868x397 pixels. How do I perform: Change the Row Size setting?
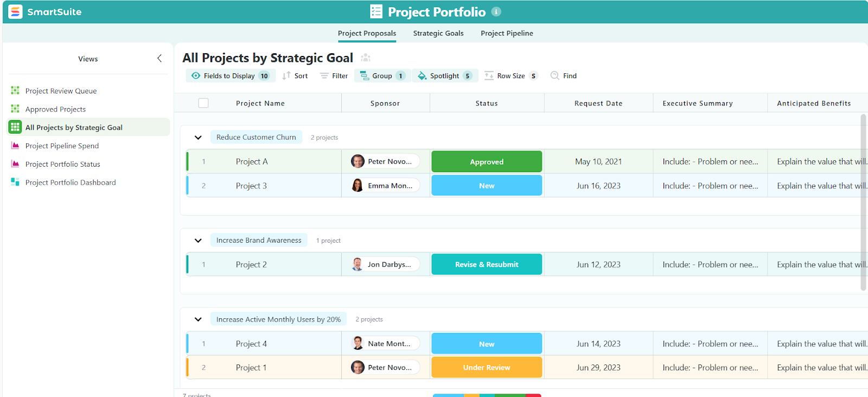511,75
